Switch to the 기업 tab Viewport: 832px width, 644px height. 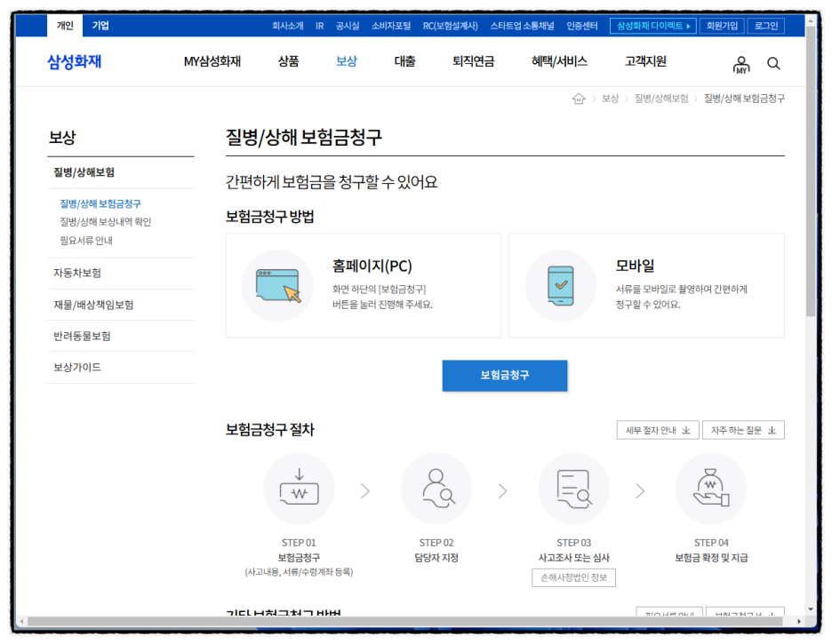point(100,26)
